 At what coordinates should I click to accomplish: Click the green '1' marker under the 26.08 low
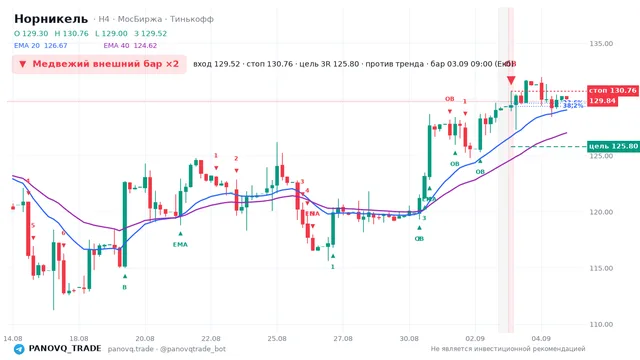333,267
